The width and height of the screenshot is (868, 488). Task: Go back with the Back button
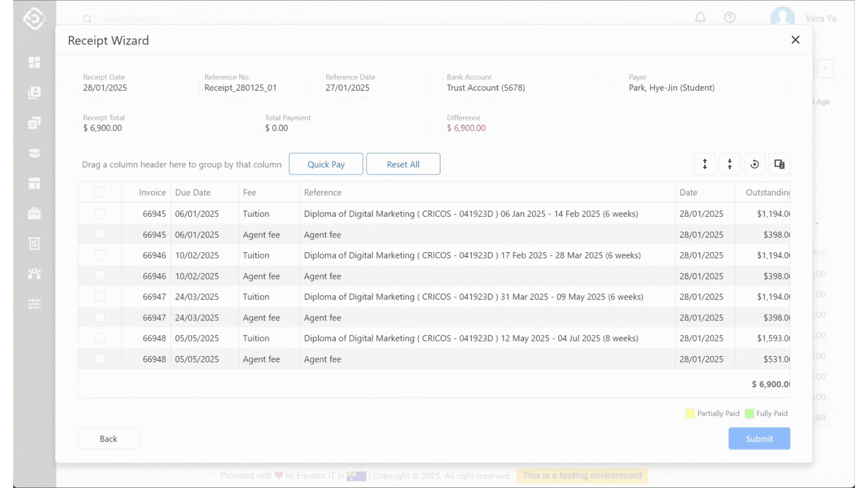pos(108,438)
